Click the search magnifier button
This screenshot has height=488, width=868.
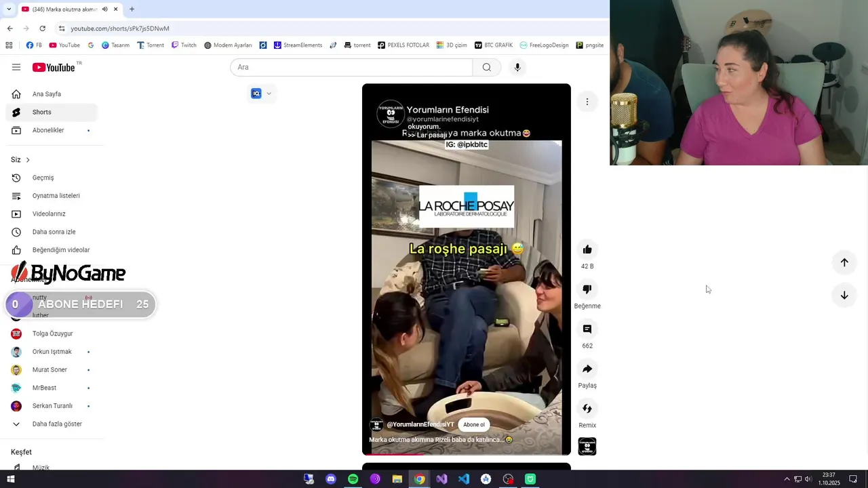tap(486, 67)
